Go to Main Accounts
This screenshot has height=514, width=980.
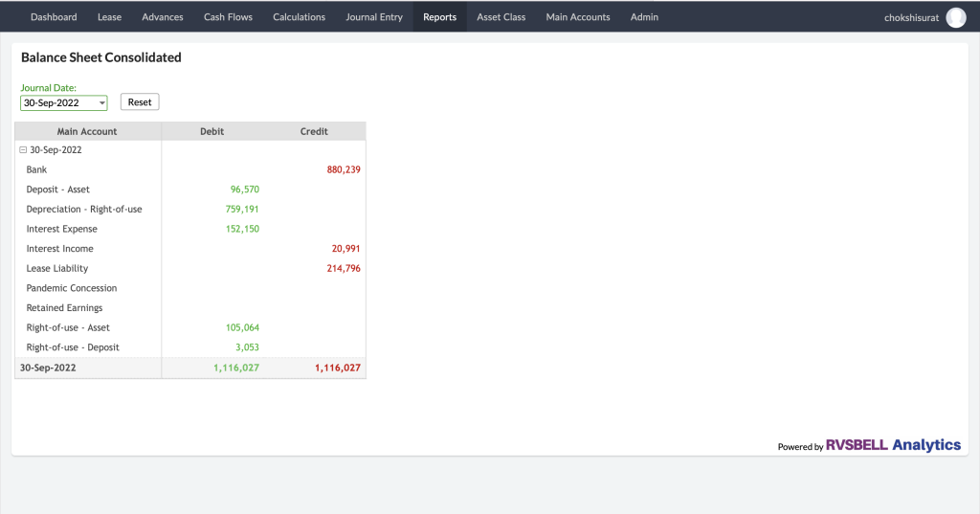[x=578, y=17]
